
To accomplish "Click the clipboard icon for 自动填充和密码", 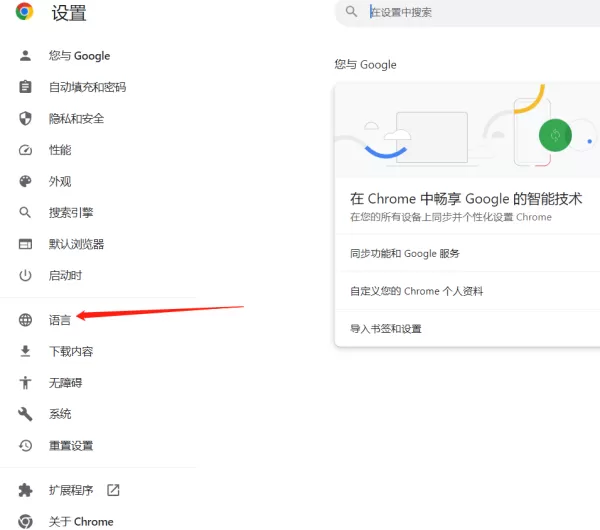I will (x=25, y=87).
